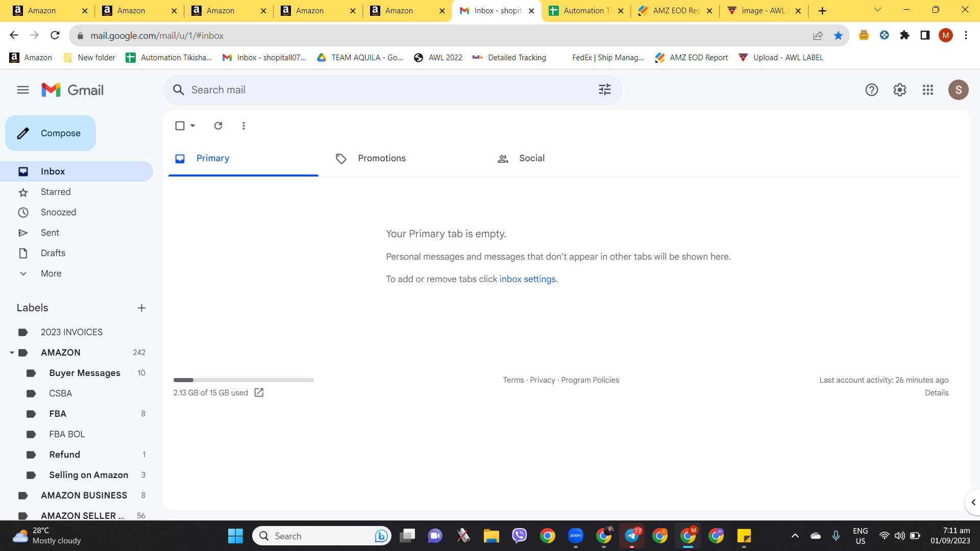The image size is (980, 551).
Task: Open the More options three-dot menu in the mail toolbar
Action: [x=243, y=126]
